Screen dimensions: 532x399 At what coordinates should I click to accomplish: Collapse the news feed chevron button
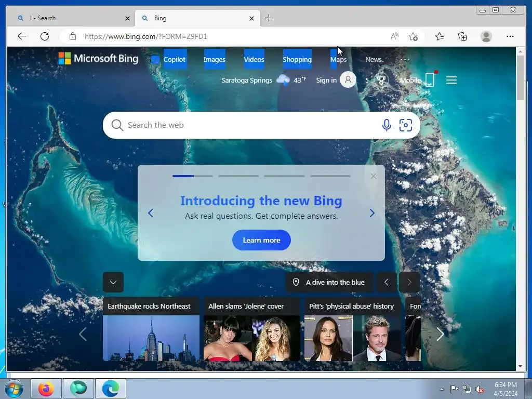coord(113,282)
